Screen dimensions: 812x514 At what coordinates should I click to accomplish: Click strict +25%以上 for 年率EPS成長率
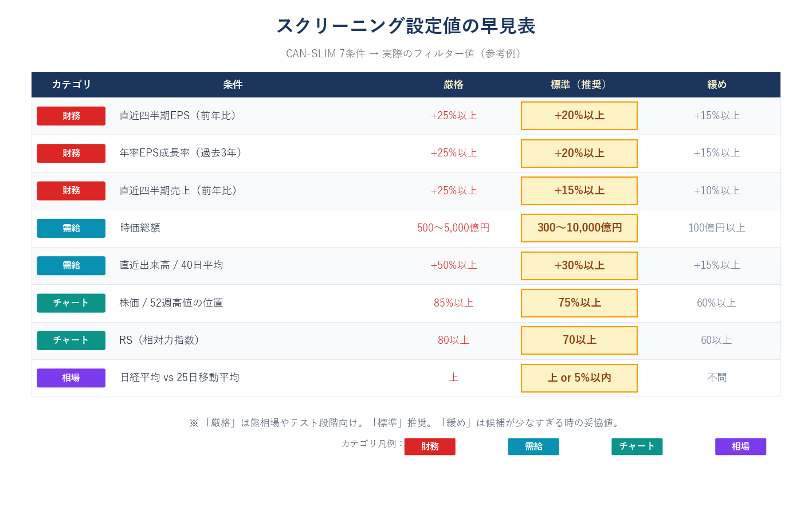pyautogui.click(x=453, y=152)
